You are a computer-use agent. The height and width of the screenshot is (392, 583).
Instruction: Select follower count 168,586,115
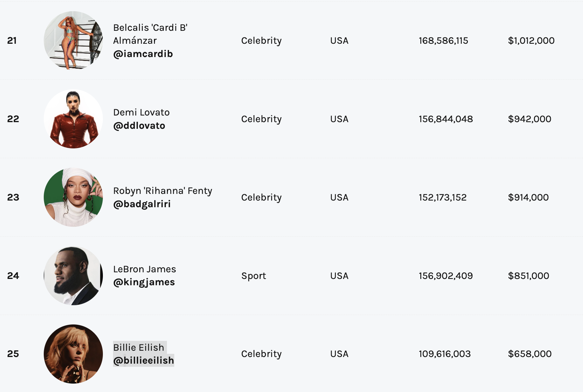click(x=443, y=41)
